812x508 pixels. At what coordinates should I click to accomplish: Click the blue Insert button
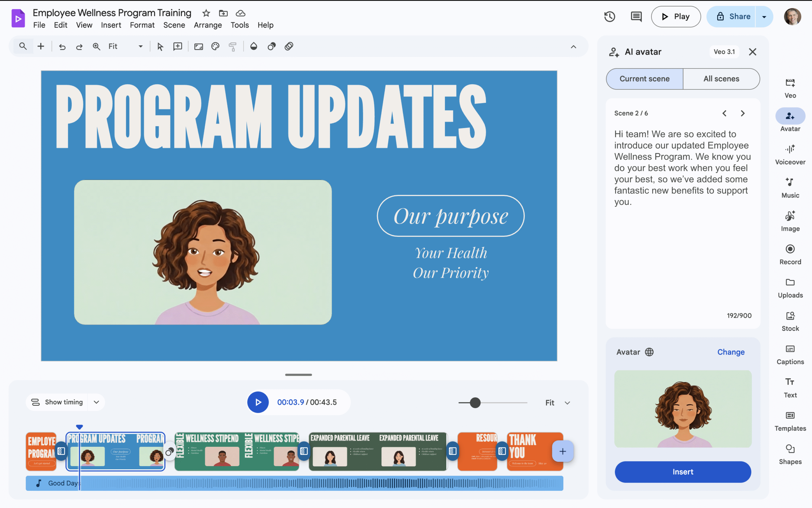(x=683, y=472)
